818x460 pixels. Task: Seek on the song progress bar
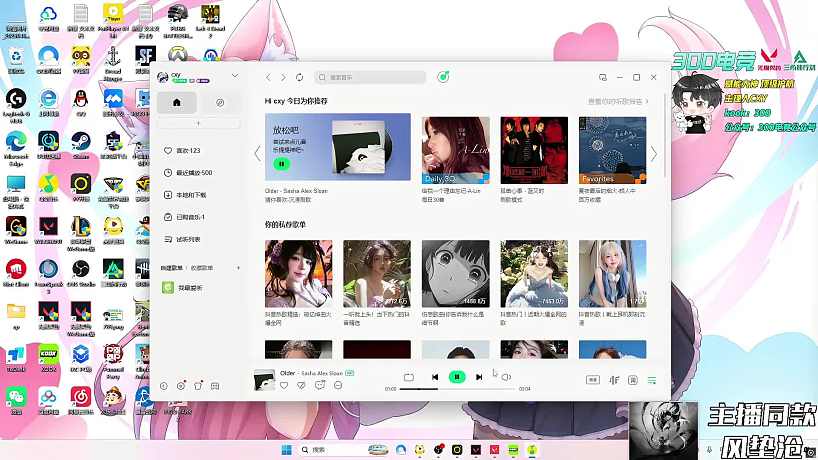click(457, 389)
